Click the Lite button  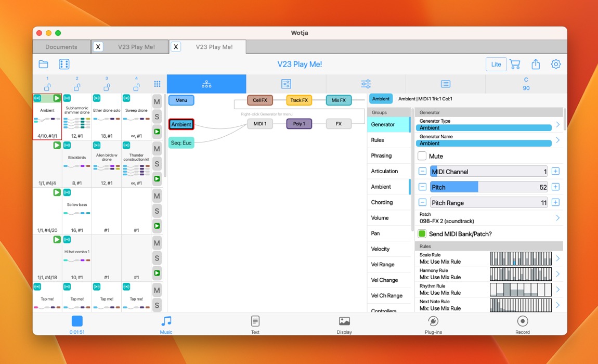click(x=496, y=64)
